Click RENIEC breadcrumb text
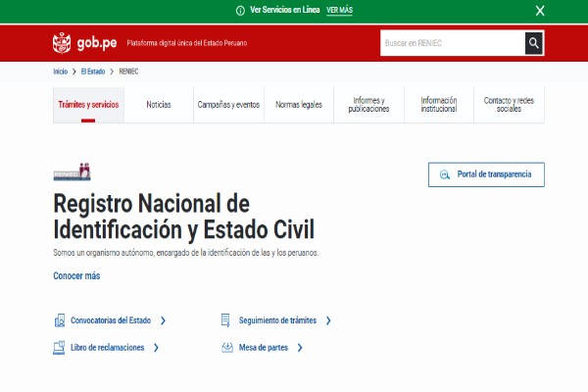Image resolution: width=588 pixels, height=392 pixels. tap(128, 72)
